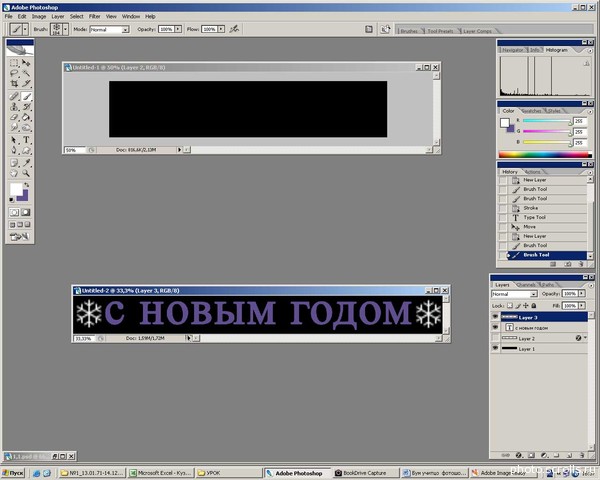Open the Layer menu
This screenshot has width=600, height=480.
(x=58, y=16)
